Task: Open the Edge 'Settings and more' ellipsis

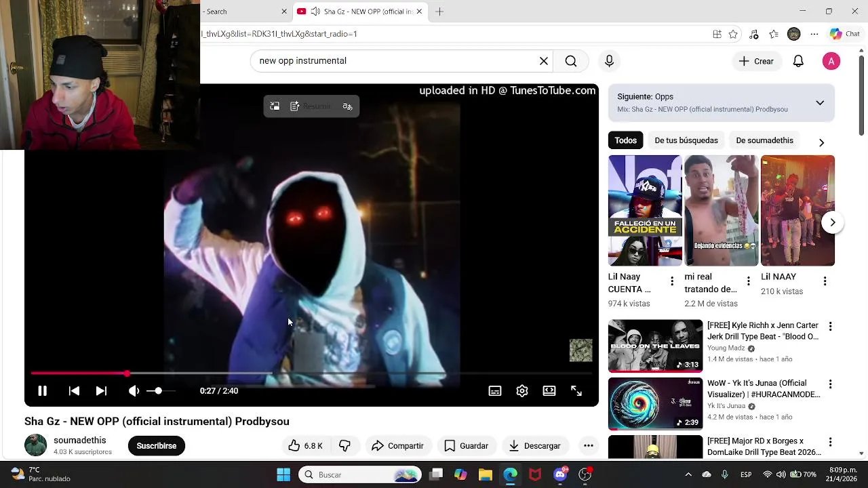Action: tap(814, 34)
